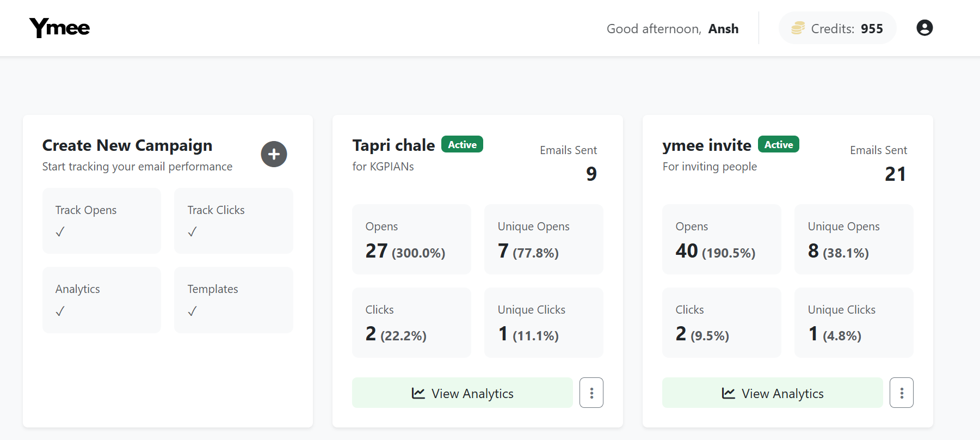Screen dimensions: 980x440
Task: Open the ymee invite campaign title
Action: click(706, 145)
